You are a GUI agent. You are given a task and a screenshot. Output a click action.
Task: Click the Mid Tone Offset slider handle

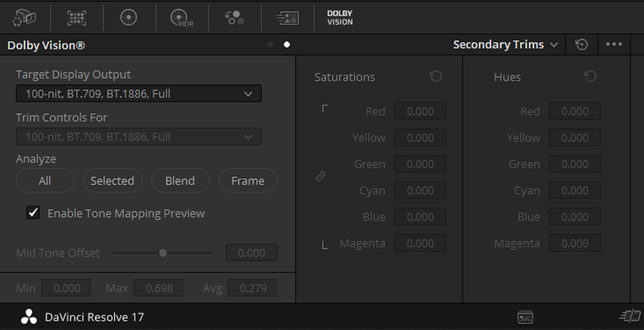pos(163,253)
